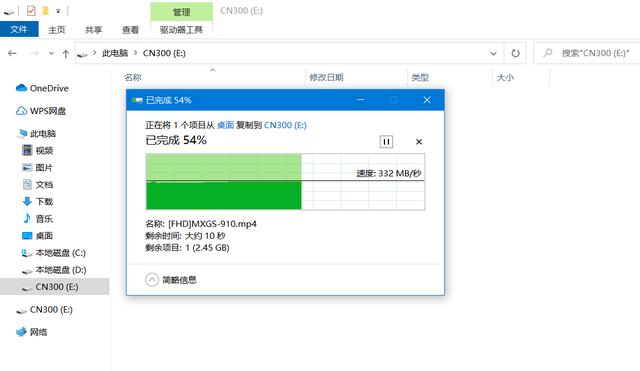This screenshot has width=640, height=371.
Task: Go back with the back arrow
Action: [x=12, y=53]
